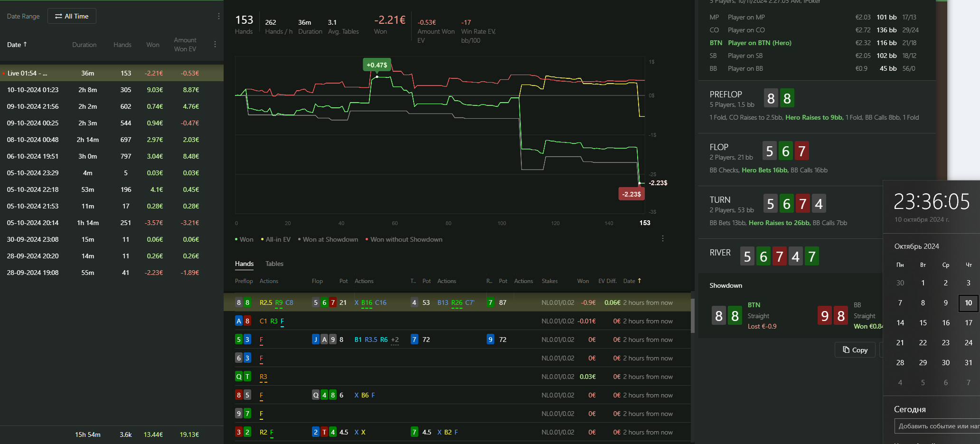Select the Live 01:54 session row
This screenshot has height=444, width=980.
[x=112, y=73]
